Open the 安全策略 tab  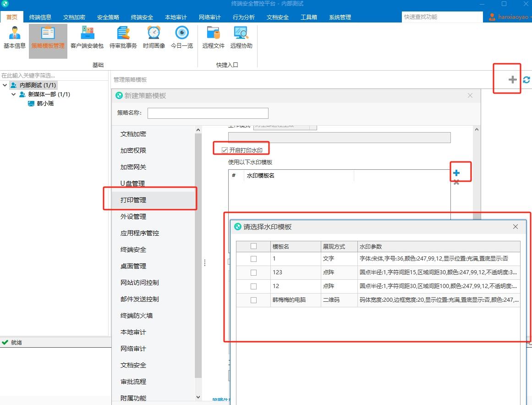click(x=108, y=17)
